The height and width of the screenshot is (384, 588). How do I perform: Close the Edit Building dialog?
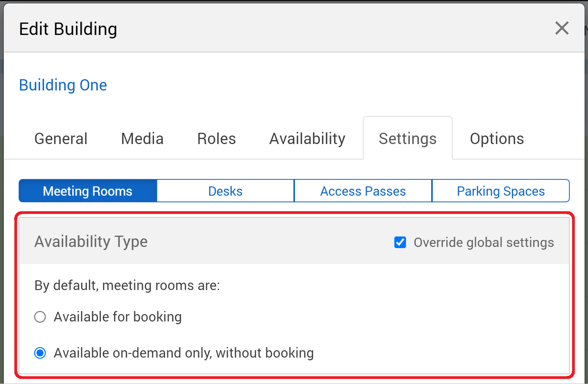coord(562,28)
